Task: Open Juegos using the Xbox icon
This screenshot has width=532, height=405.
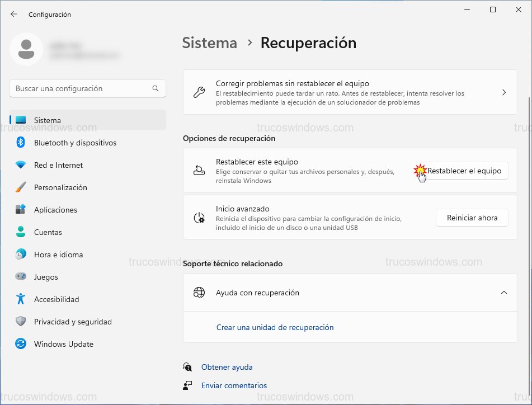Action: (x=21, y=277)
